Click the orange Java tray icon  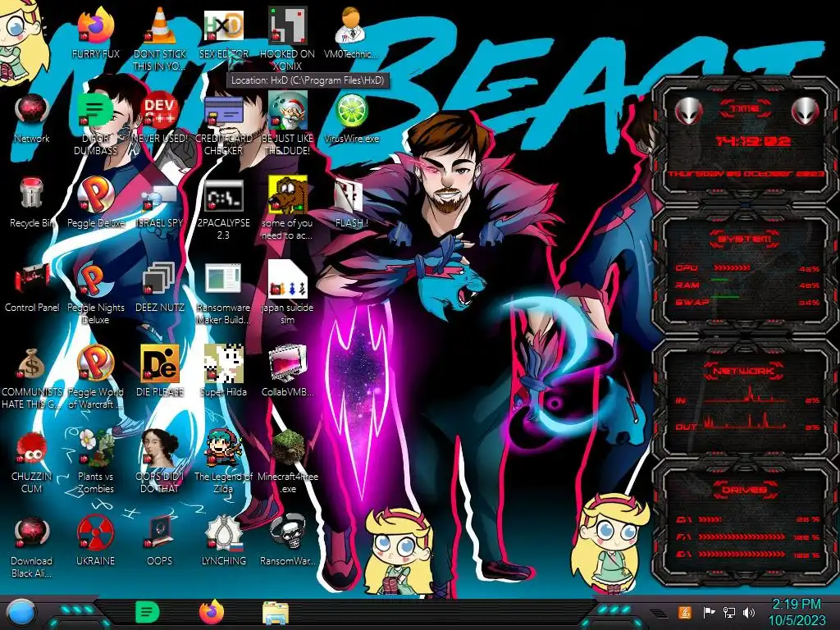click(x=685, y=612)
